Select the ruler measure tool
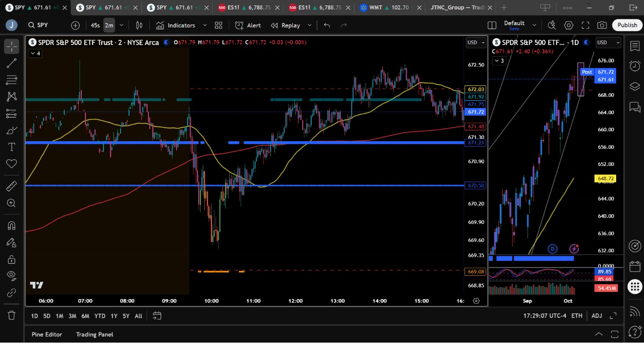Screen dimensions: 644x362 click(12, 186)
